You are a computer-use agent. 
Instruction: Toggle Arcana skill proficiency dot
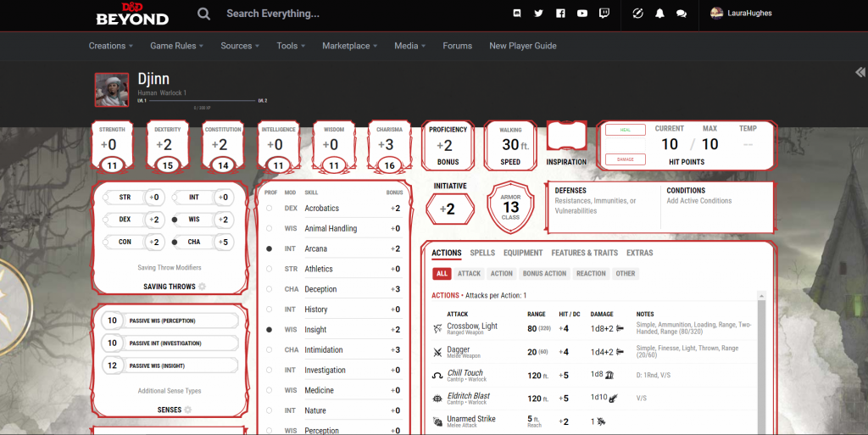click(x=270, y=248)
